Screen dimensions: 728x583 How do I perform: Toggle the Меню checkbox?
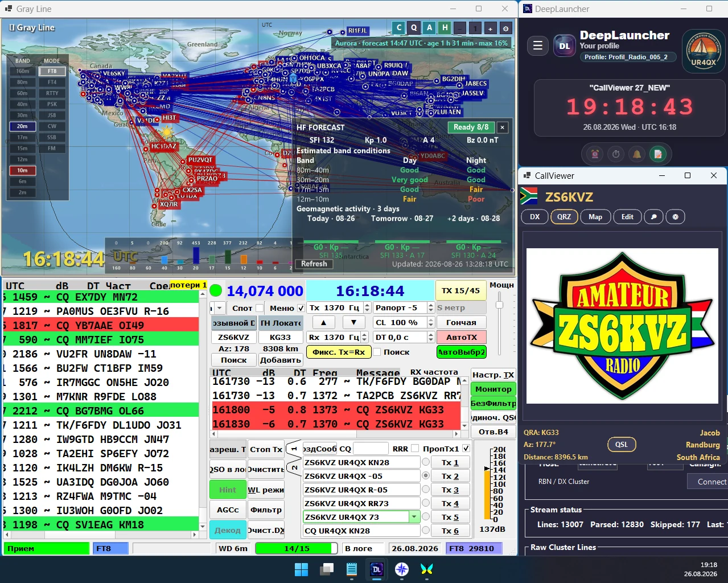(x=301, y=308)
